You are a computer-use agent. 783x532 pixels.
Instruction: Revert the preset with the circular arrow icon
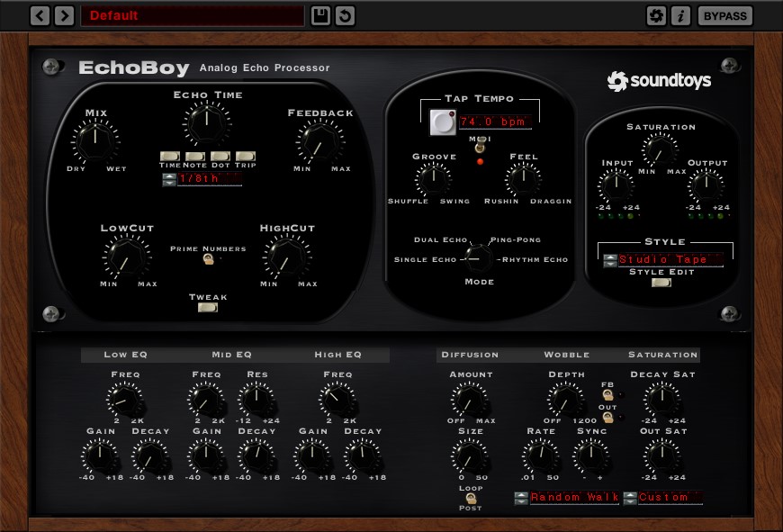tap(345, 15)
